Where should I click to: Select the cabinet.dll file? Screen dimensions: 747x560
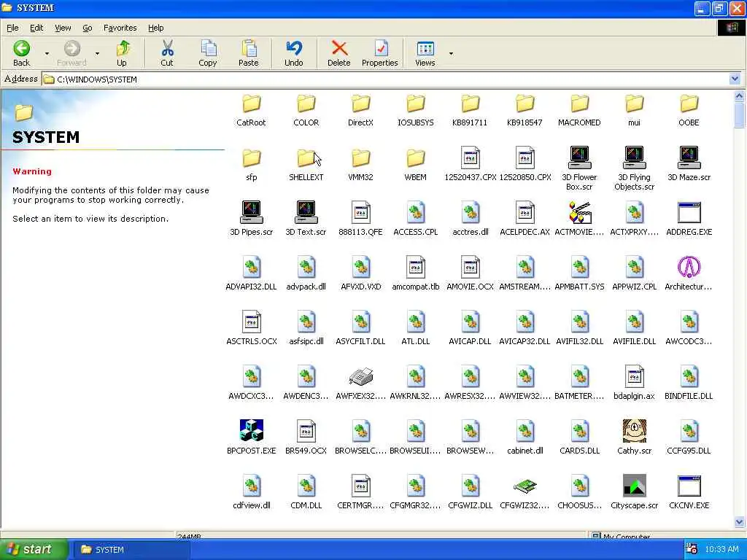pos(525,437)
